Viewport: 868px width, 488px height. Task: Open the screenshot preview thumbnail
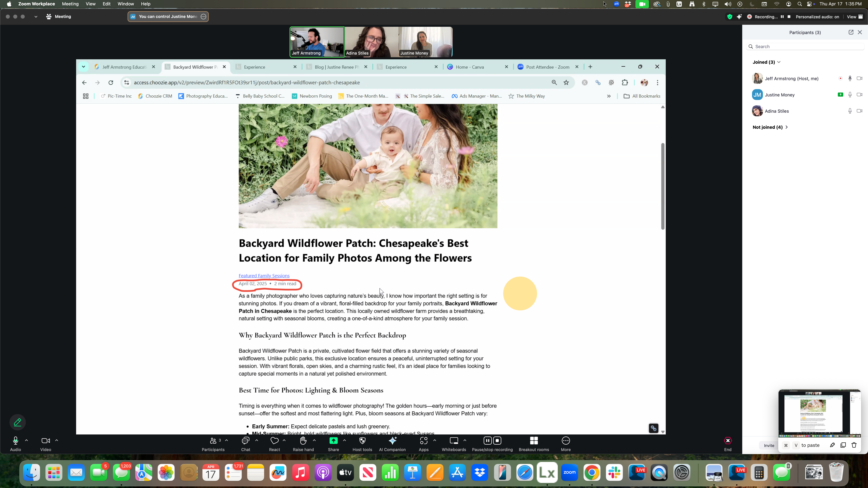820,413
